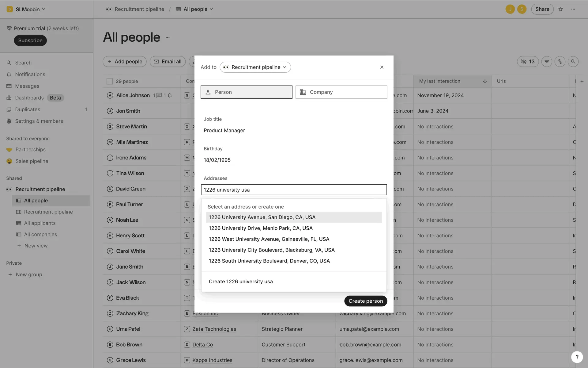The width and height of the screenshot is (588, 368).
Task: Click the search magnifier icon in the toolbar
Action: coord(573,62)
